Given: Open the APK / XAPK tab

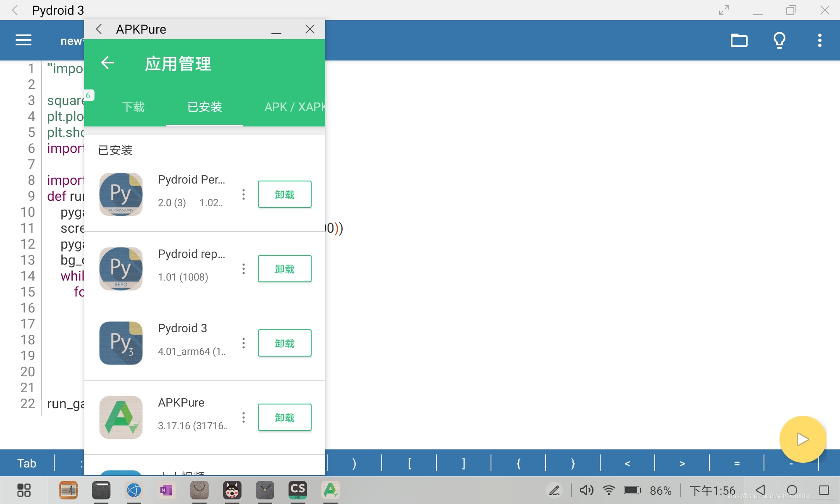Looking at the screenshot, I should tap(295, 107).
